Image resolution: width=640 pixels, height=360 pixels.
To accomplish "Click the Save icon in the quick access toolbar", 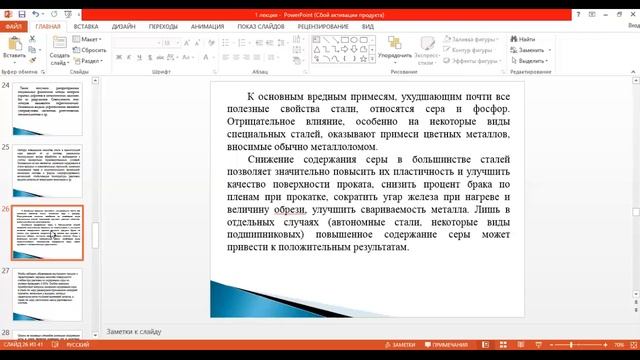I will [22, 14].
